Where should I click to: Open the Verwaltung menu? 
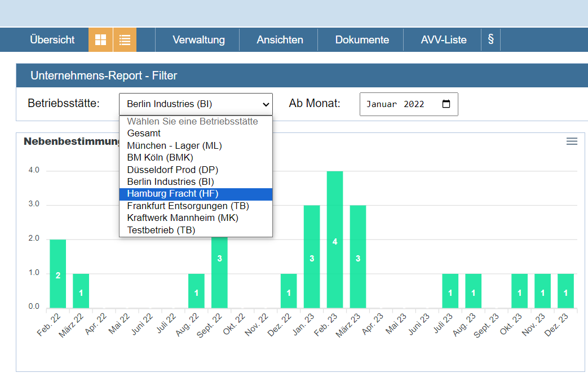pyautogui.click(x=198, y=40)
